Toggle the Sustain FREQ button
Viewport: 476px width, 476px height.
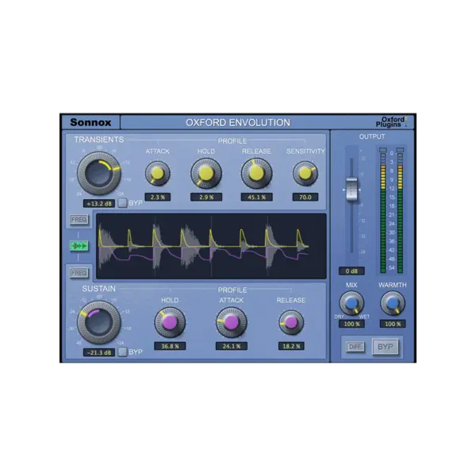click(79, 273)
